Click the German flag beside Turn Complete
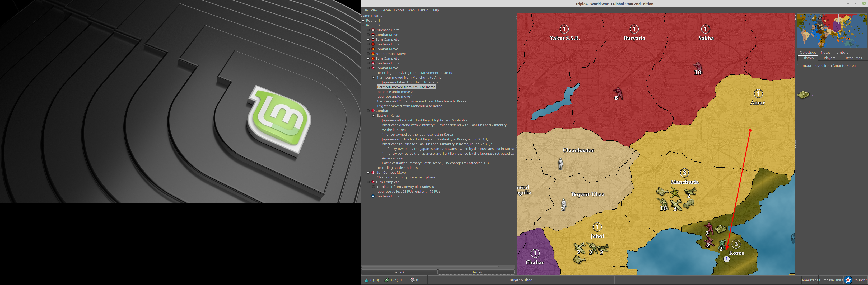 tap(373, 39)
